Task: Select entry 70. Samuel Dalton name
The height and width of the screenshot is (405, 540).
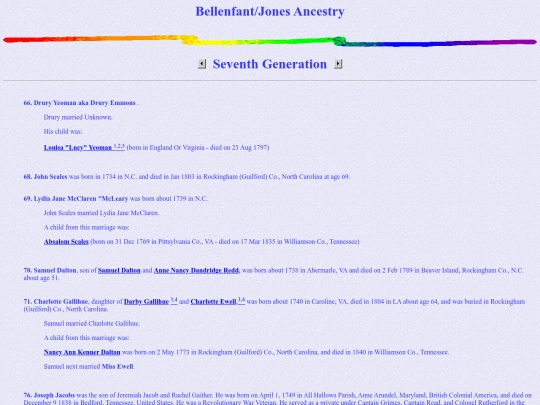Action: pyautogui.click(x=50, y=271)
